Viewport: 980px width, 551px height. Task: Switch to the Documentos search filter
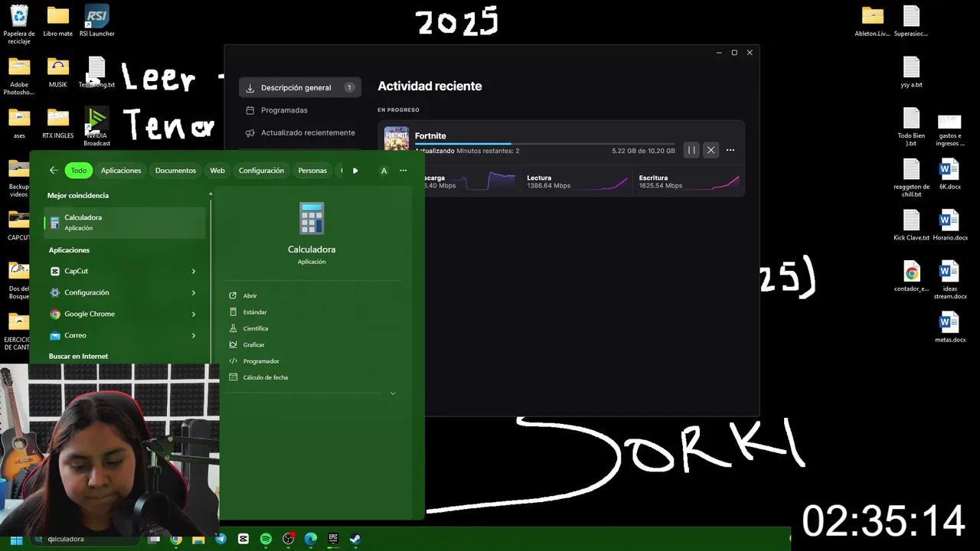[x=175, y=171]
